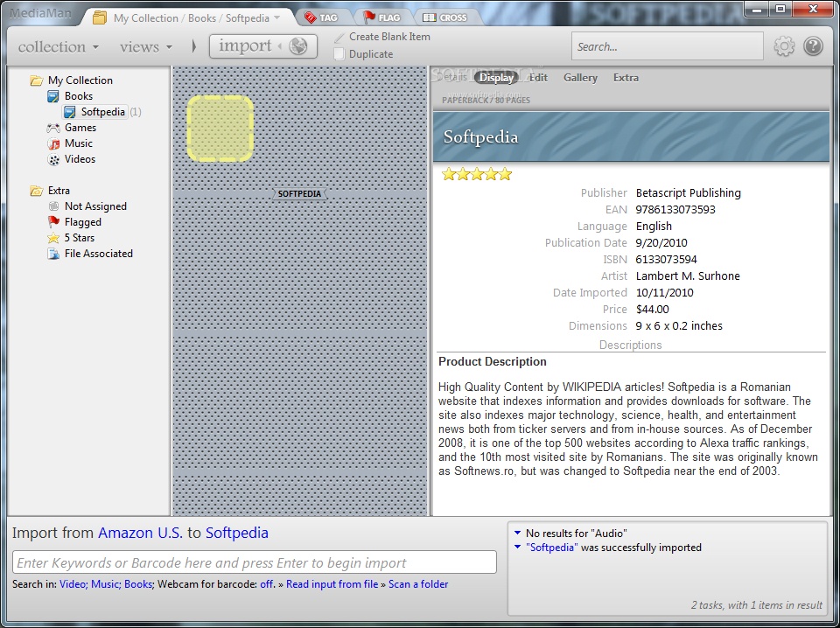This screenshot has height=628, width=840.
Task: Click the import button
Action: coord(263,46)
